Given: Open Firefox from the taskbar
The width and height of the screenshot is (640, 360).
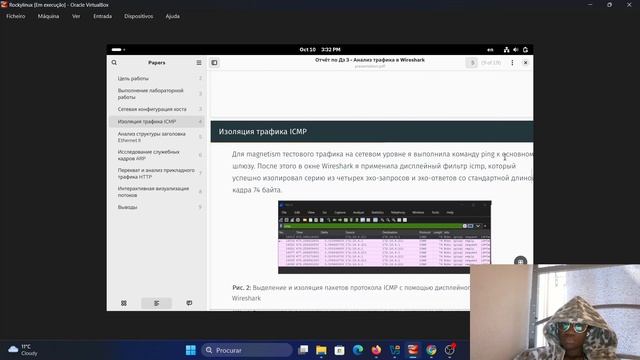Looking at the screenshot, I should [376, 350].
